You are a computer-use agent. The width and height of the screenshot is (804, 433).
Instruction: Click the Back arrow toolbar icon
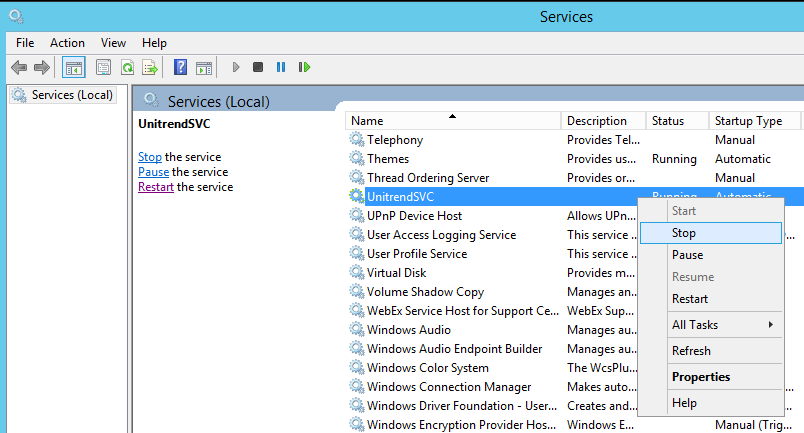19,67
